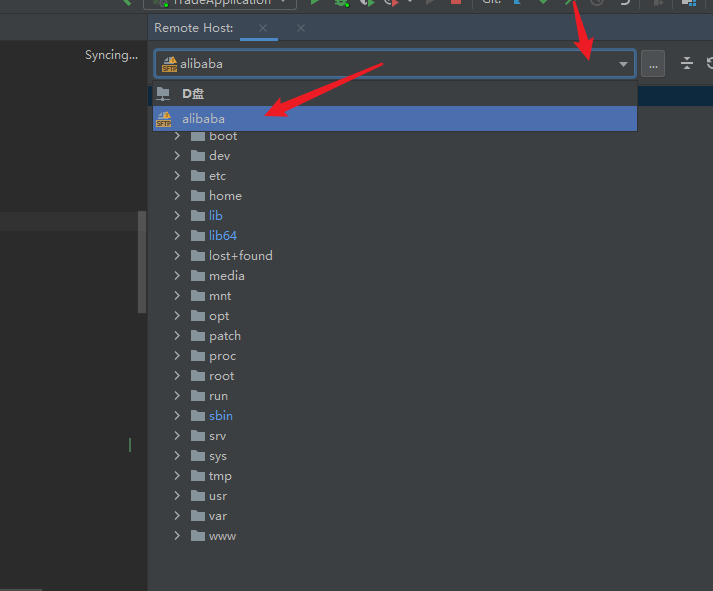This screenshot has height=591, width=713.
Task: Close the second Remote Host tab
Action: coord(301,28)
